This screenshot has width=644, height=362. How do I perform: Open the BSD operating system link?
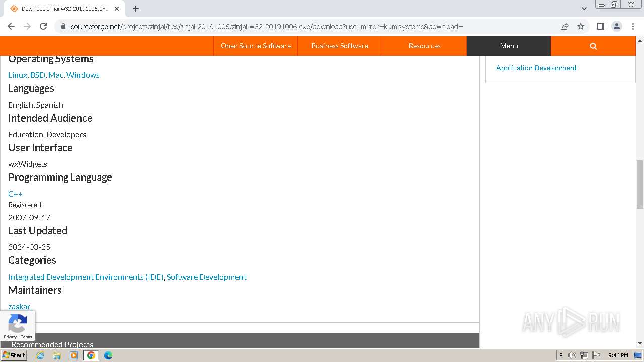click(37, 75)
